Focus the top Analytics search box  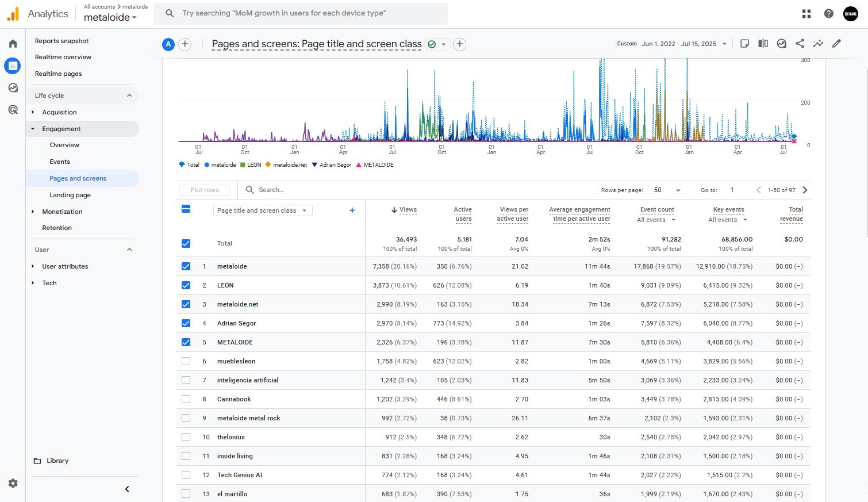tap(301, 13)
